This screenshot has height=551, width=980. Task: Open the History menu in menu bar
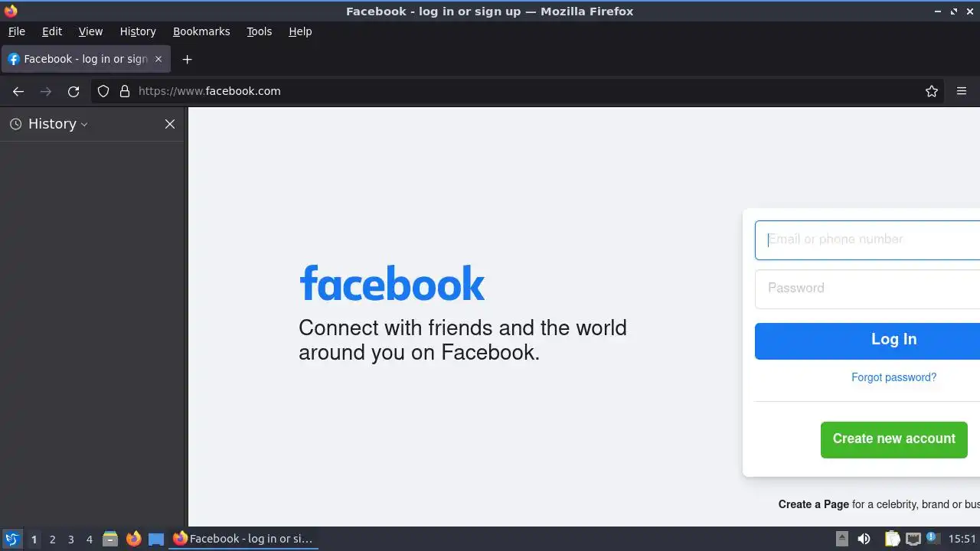(138, 31)
